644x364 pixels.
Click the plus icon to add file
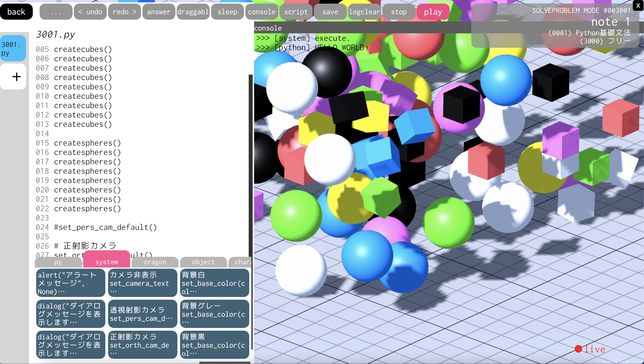16,77
